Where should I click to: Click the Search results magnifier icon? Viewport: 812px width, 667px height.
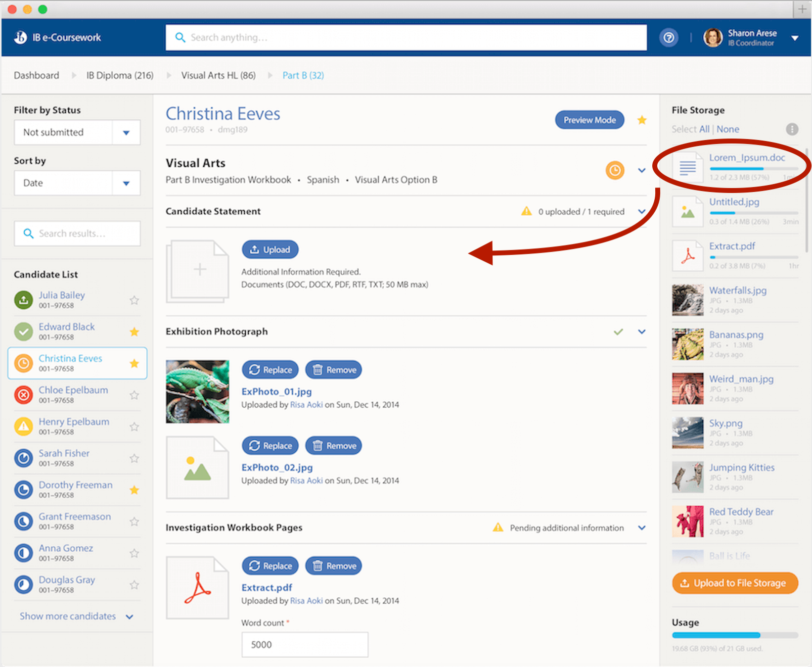[29, 234]
